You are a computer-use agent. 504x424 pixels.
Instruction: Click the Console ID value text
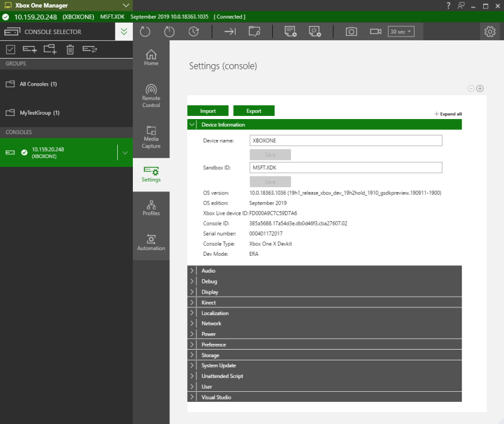[298, 224]
